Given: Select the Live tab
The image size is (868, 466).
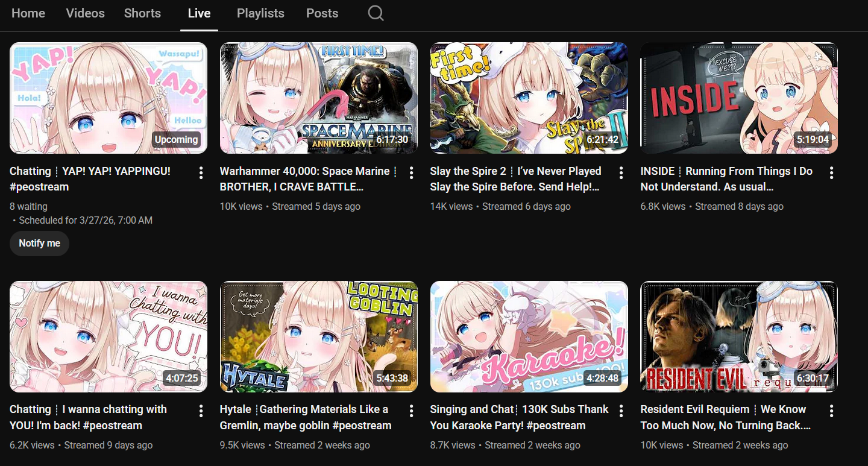Looking at the screenshot, I should pyautogui.click(x=199, y=13).
